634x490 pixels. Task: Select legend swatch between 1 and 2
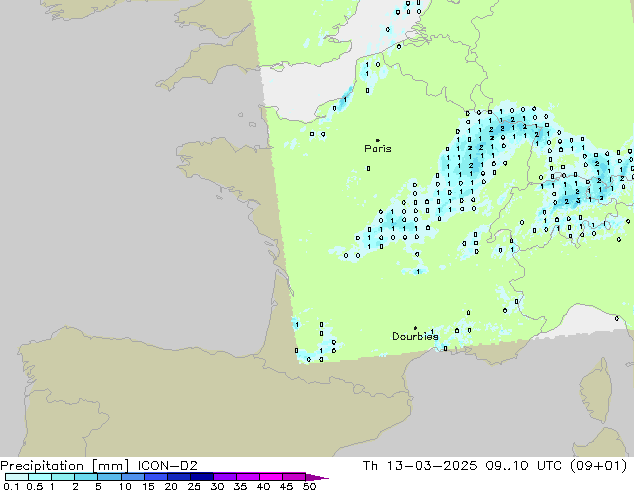point(63,477)
